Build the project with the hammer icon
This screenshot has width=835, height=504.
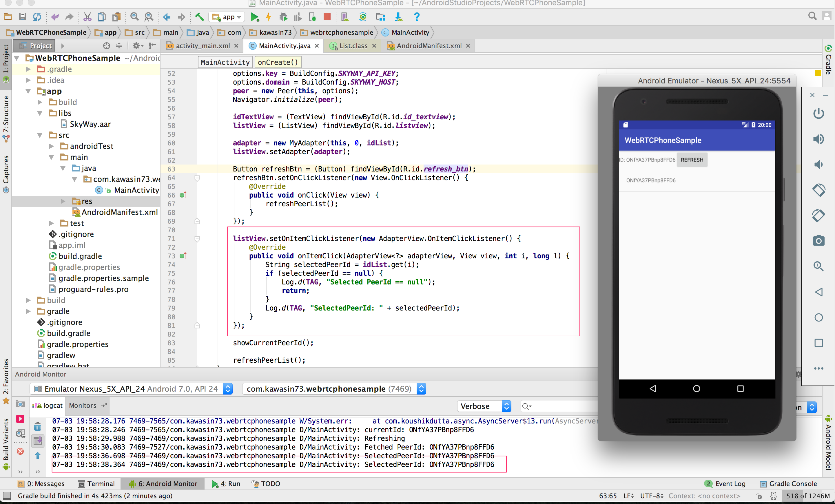click(199, 17)
